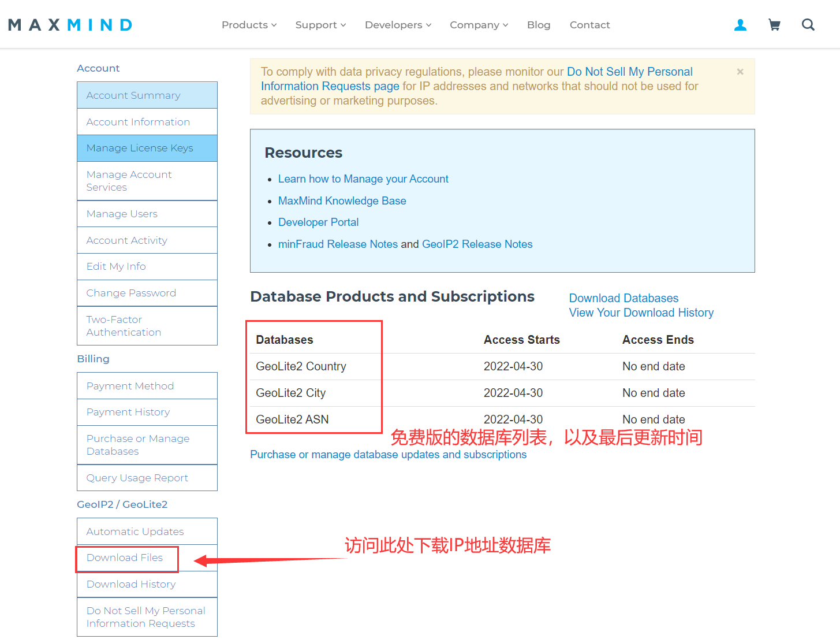Open Account Activity in sidebar

coord(147,240)
